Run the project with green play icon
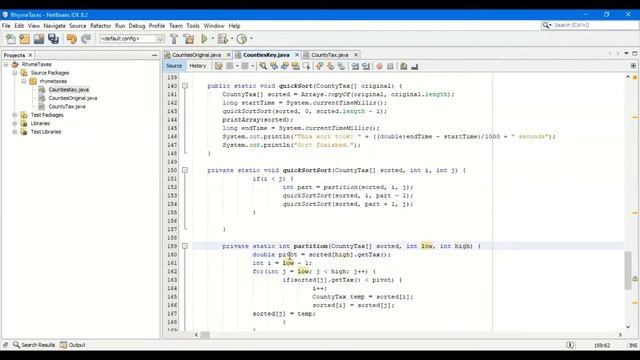 204,39
